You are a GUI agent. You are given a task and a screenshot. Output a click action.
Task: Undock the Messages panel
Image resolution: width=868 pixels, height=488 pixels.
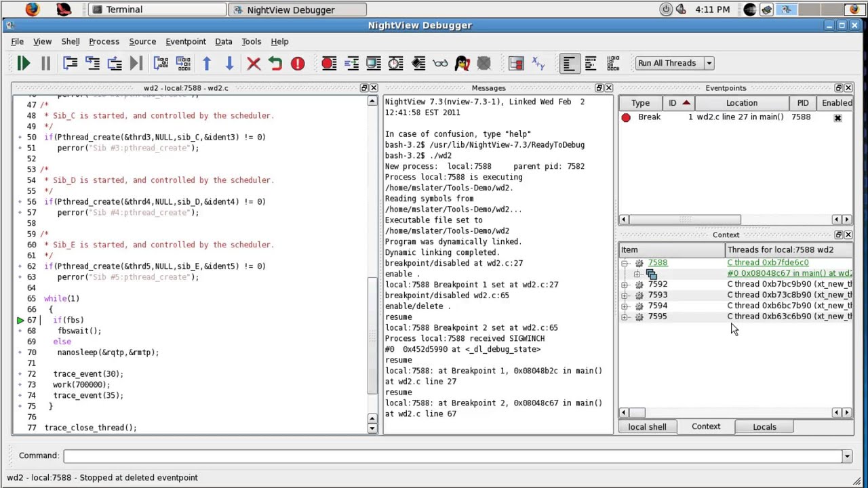pos(599,88)
